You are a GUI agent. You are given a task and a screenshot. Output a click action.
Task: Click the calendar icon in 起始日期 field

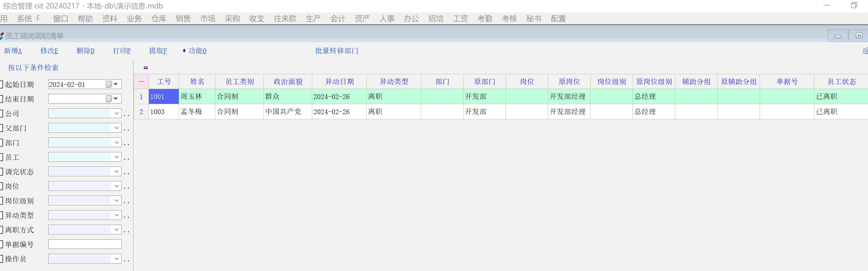[x=109, y=84]
